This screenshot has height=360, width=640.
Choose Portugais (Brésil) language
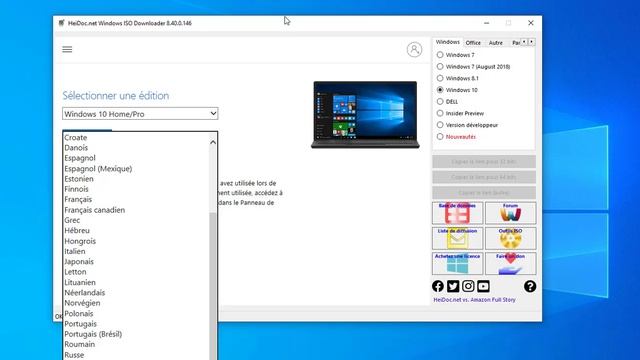click(x=136, y=334)
